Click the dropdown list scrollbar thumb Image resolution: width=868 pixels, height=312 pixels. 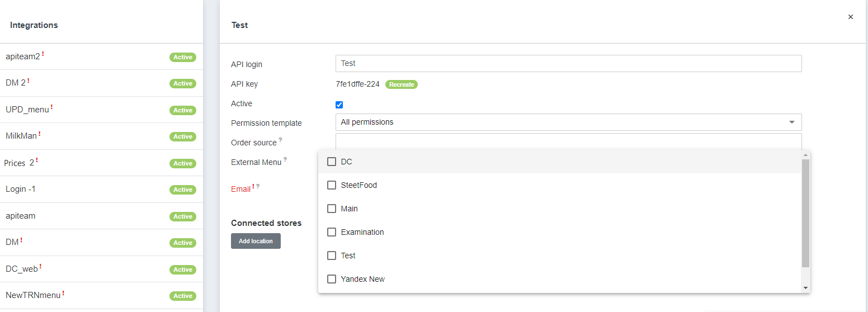point(805,212)
